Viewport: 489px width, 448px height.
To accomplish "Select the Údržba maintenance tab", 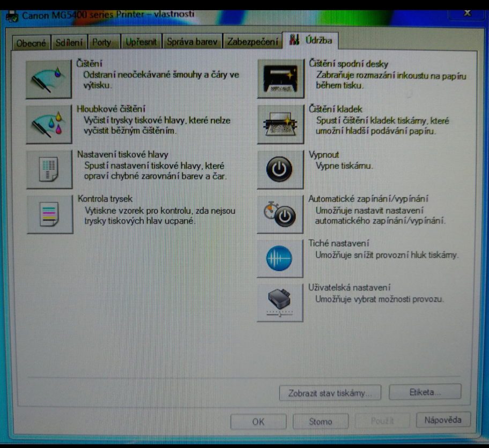I will (310, 40).
